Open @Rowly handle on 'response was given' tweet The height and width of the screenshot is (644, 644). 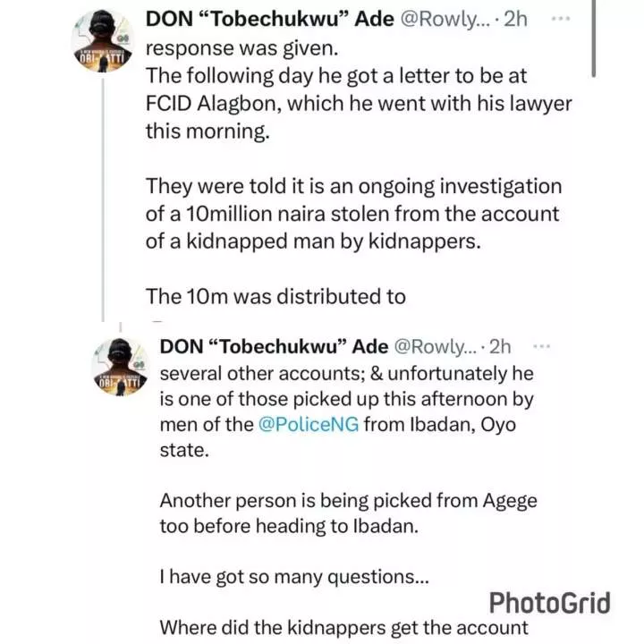(445, 19)
